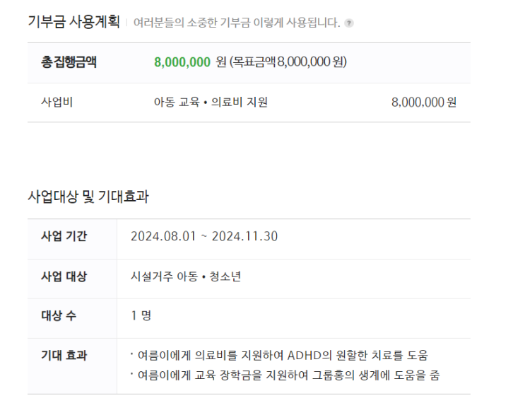Click the 교육 장학금 expected effect line

[x=285, y=375]
